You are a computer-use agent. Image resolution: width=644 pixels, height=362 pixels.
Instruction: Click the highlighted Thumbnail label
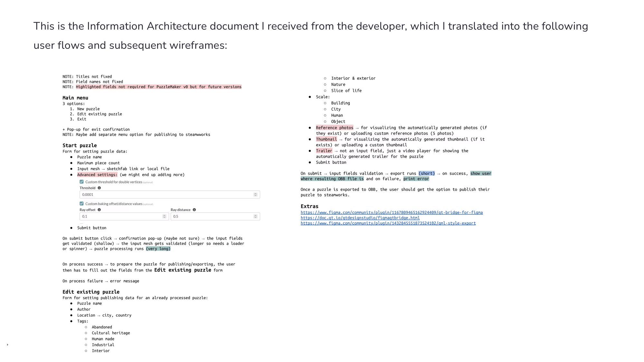click(x=326, y=139)
